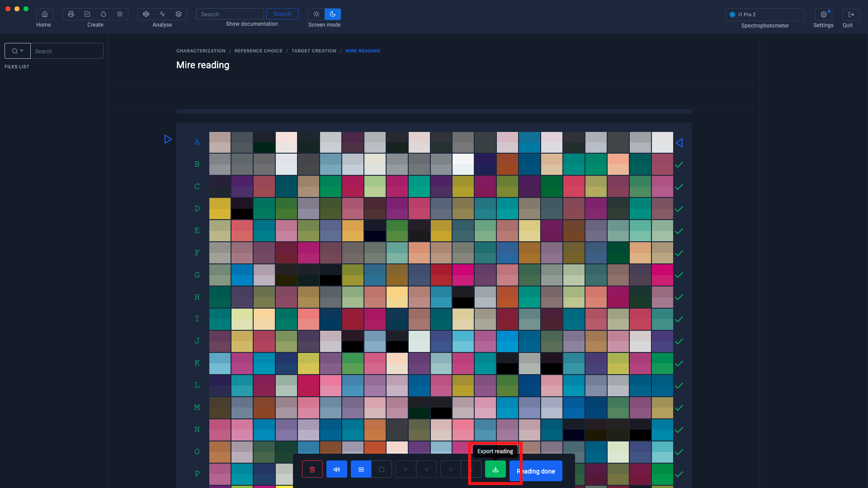Go to the Home screen icon
The height and width of the screenshot is (488, 868).
[x=44, y=14]
